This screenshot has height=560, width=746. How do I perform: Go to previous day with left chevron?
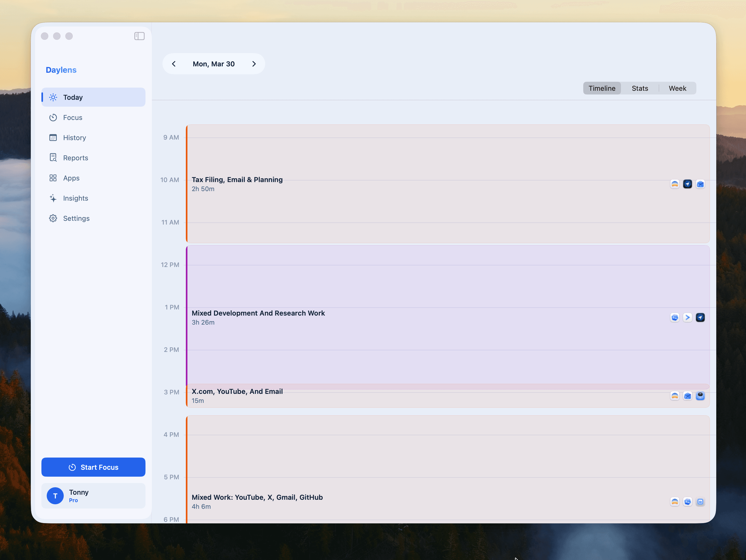click(174, 64)
